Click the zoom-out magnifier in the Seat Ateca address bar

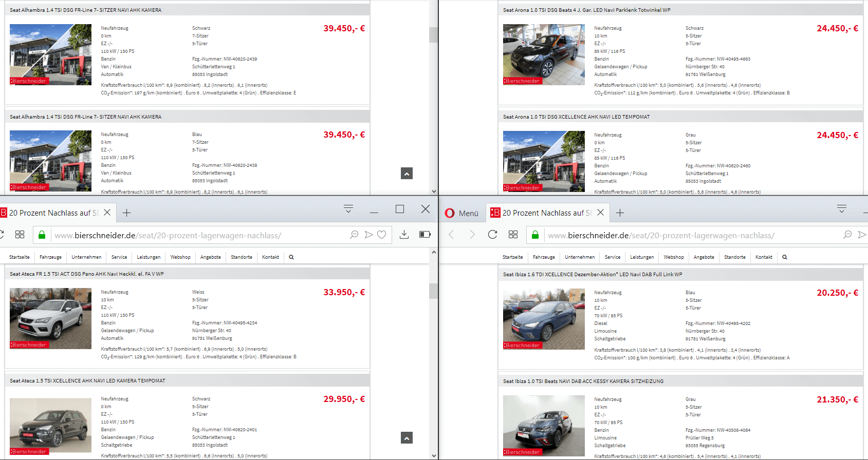tap(354, 235)
